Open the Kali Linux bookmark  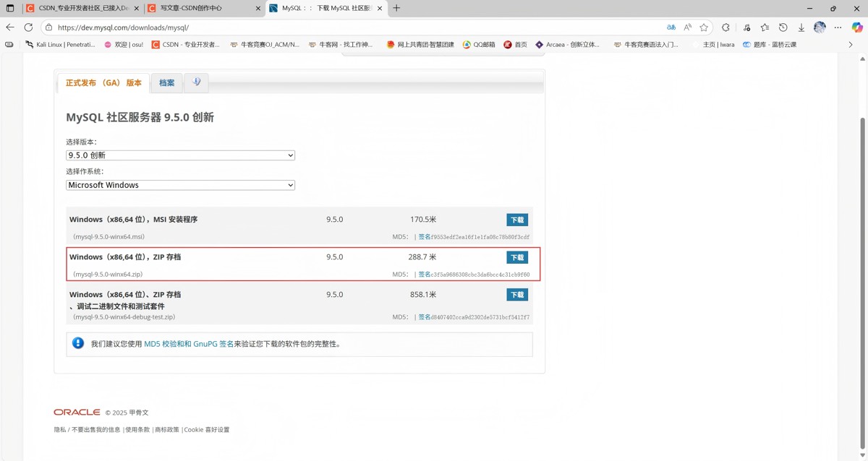point(60,45)
